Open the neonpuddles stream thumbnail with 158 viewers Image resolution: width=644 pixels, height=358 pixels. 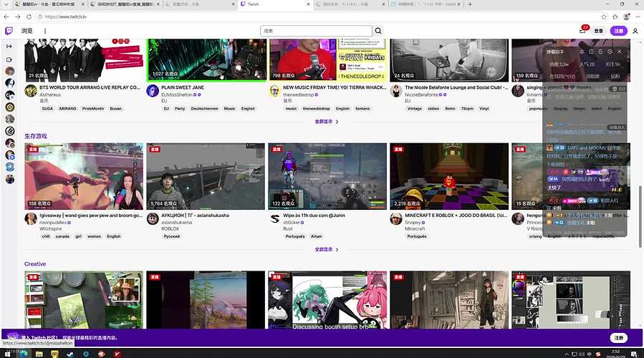coord(84,176)
